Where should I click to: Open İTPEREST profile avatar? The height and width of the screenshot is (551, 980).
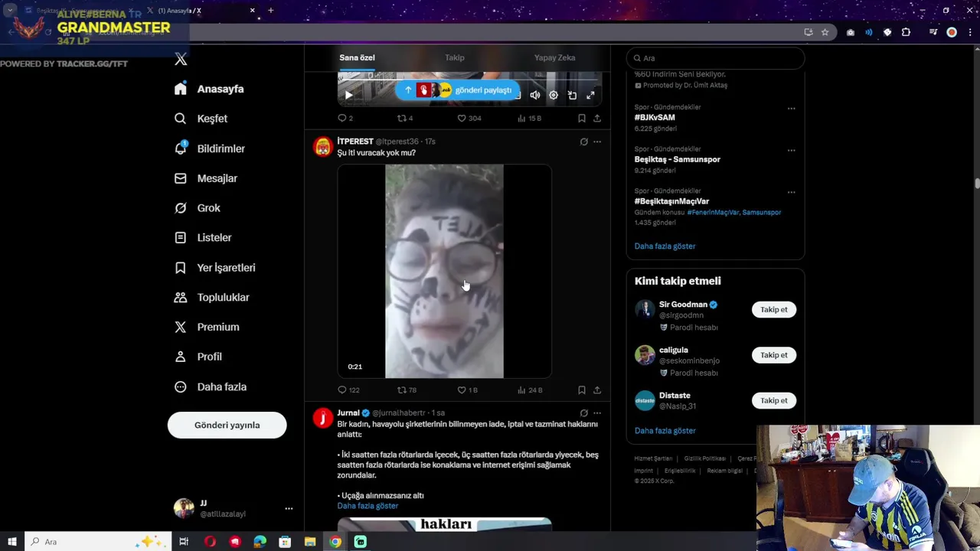(x=323, y=147)
